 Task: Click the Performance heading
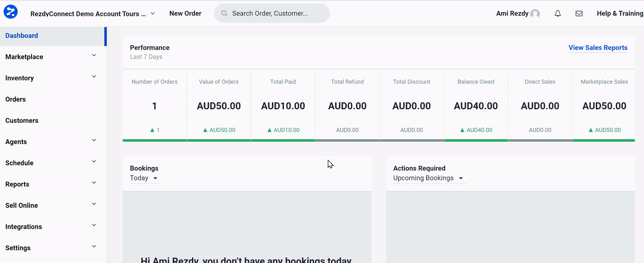pyautogui.click(x=150, y=48)
